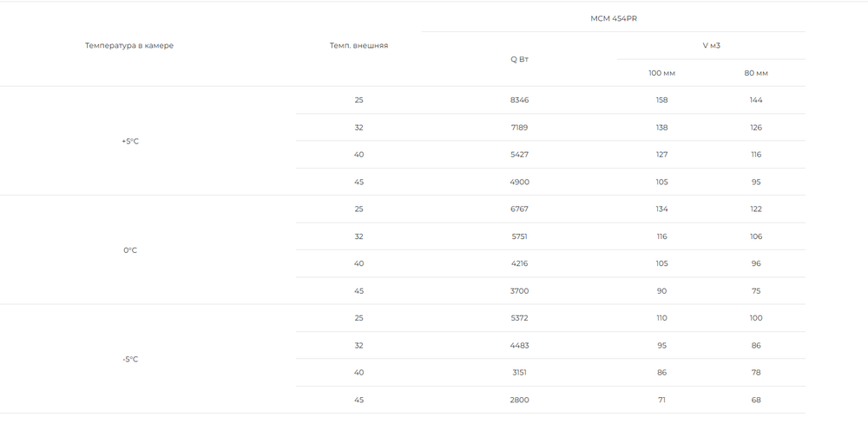The width and height of the screenshot is (868, 431).
Task: Click the Q Вт column header
Action: [x=519, y=59]
